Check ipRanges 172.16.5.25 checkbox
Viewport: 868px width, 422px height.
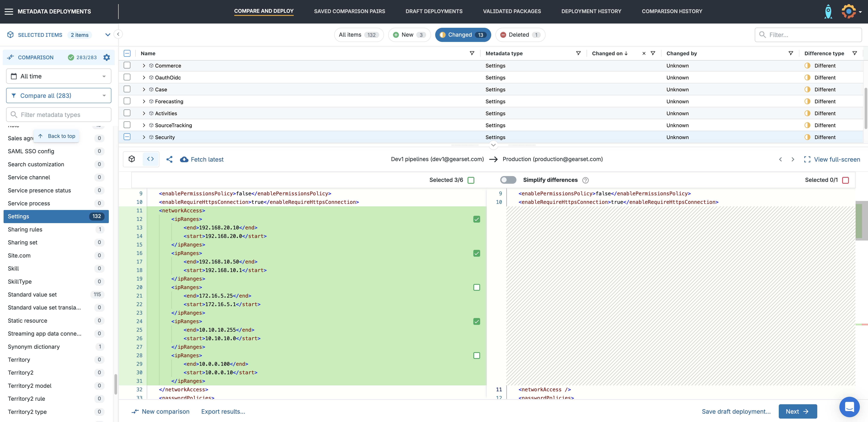click(x=476, y=287)
